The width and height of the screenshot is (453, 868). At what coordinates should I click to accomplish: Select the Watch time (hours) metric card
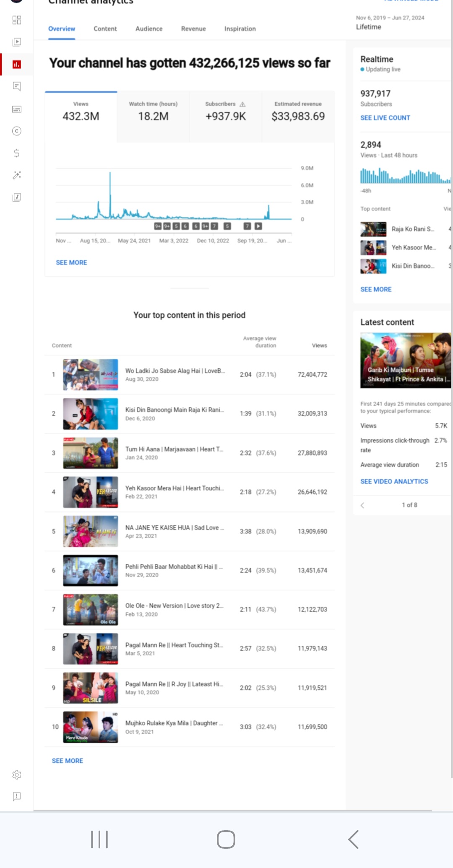[154, 117]
